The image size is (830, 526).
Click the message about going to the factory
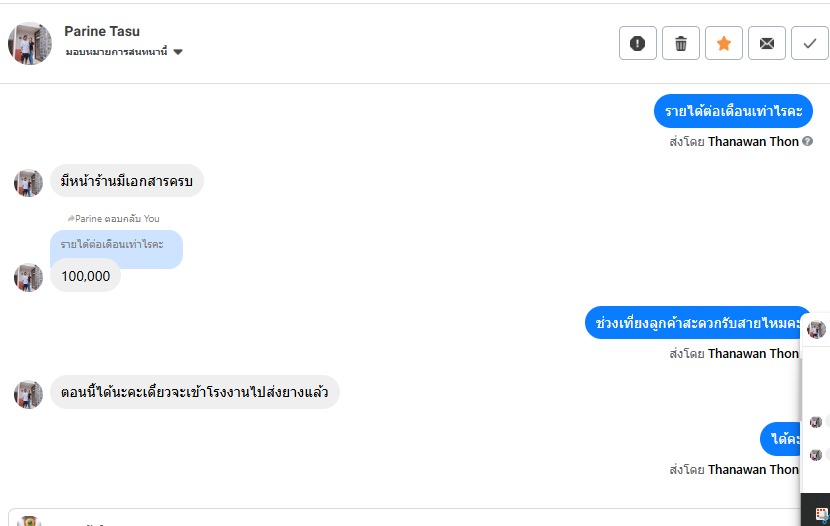pos(195,392)
